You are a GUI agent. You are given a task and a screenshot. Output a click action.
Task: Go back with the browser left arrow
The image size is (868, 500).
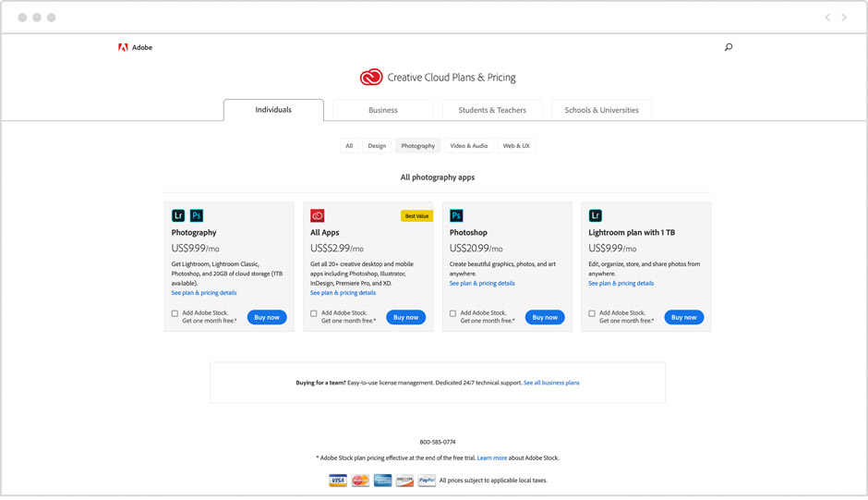[827, 18]
